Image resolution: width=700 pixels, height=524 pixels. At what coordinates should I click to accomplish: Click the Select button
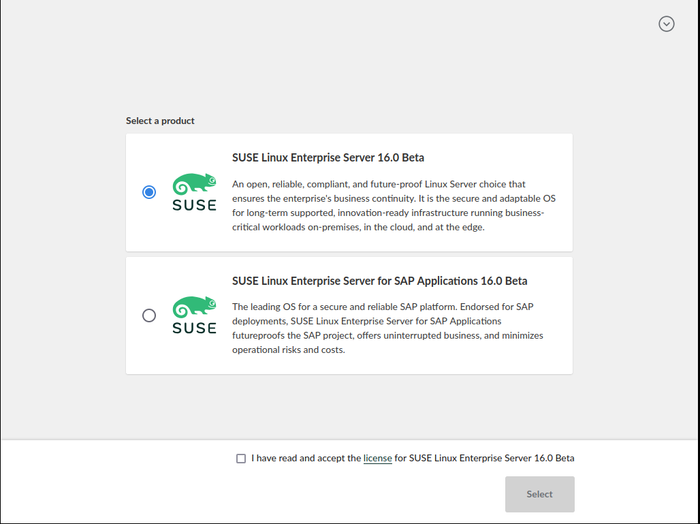540,494
